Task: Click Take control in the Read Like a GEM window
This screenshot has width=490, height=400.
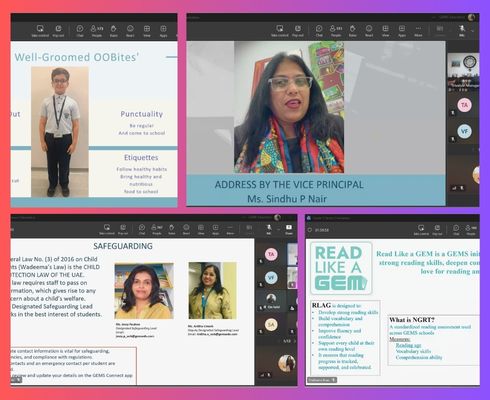Action: (421, 230)
